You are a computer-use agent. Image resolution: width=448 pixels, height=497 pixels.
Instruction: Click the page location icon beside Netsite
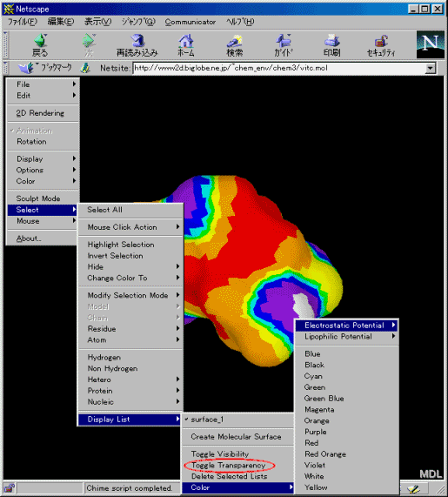tap(85, 68)
